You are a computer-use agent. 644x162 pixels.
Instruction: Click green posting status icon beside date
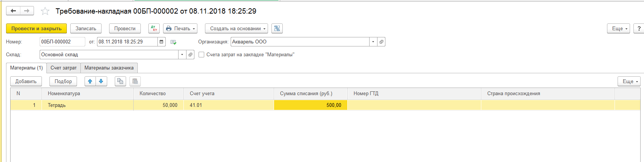(173, 42)
